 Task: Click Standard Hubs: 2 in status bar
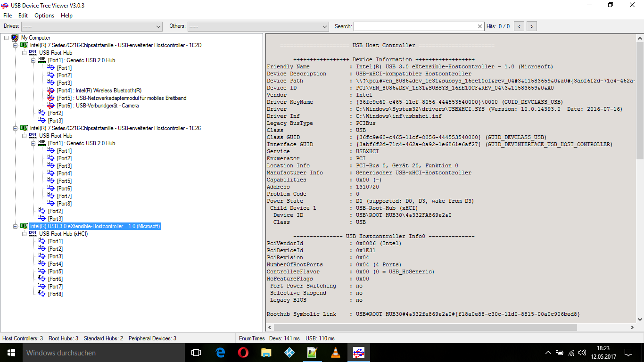click(x=103, y=338)
